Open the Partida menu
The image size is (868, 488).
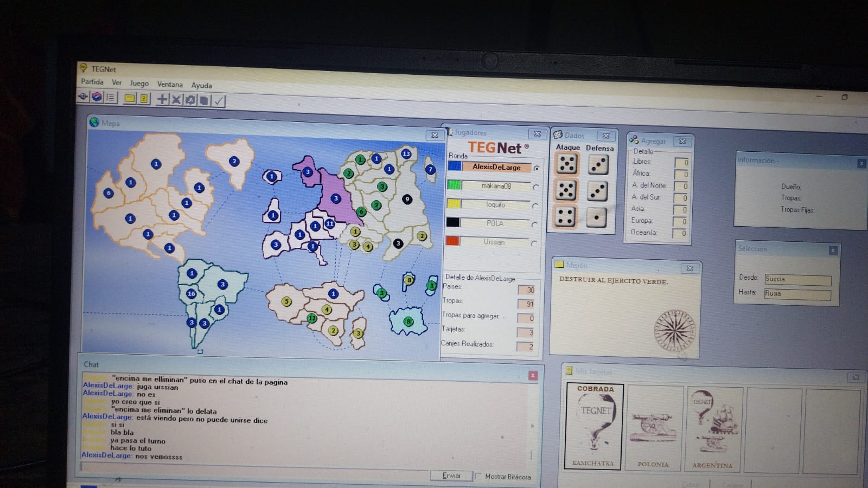coord(92,82)
